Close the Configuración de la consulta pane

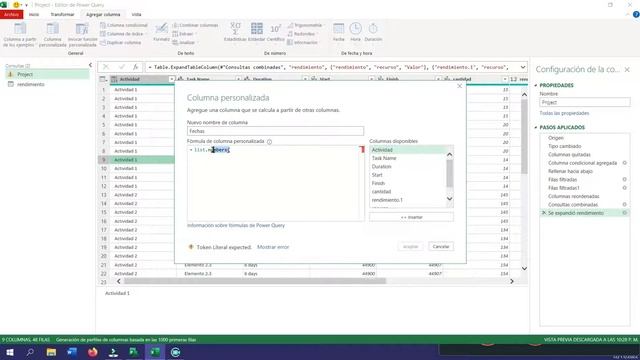click(x=627, y=70)
